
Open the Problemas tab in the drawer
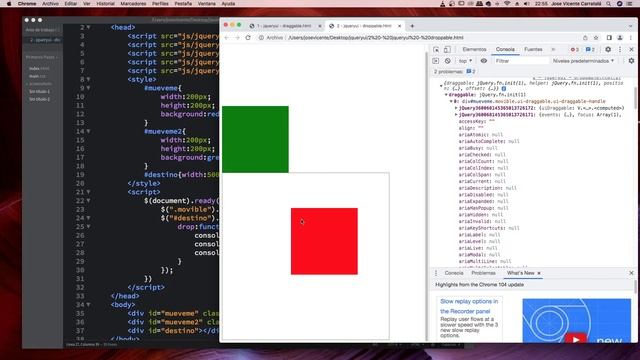[x=484, y=273]
